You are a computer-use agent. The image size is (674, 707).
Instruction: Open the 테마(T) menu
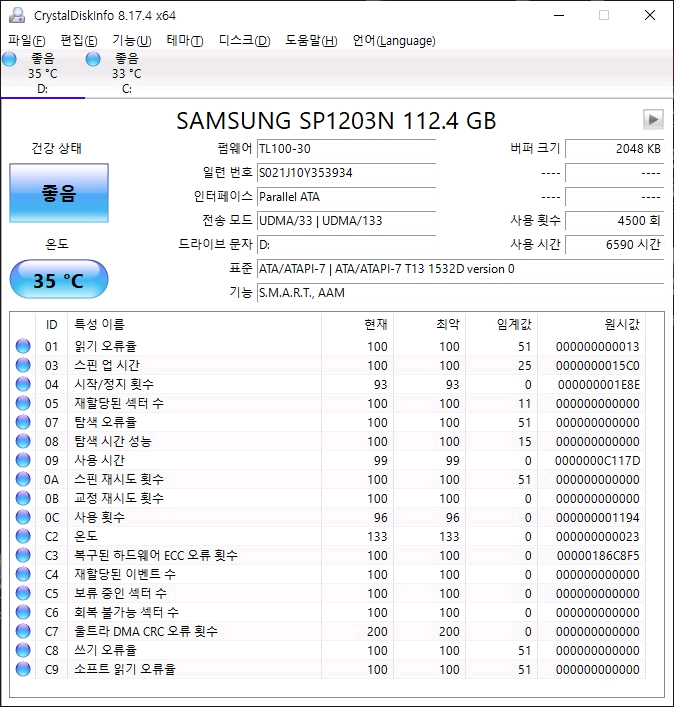pyautogui.click(x=185, y=41)
